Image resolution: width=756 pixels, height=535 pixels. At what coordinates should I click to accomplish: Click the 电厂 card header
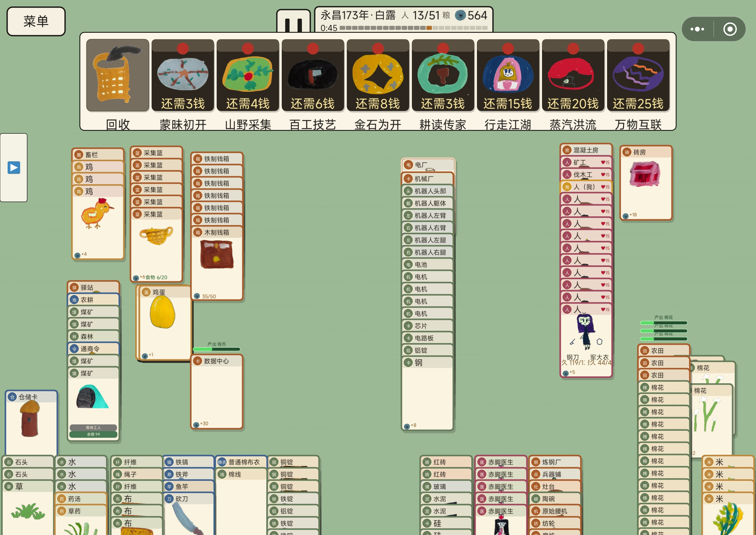pyautogui.click(x=428, y=165)
